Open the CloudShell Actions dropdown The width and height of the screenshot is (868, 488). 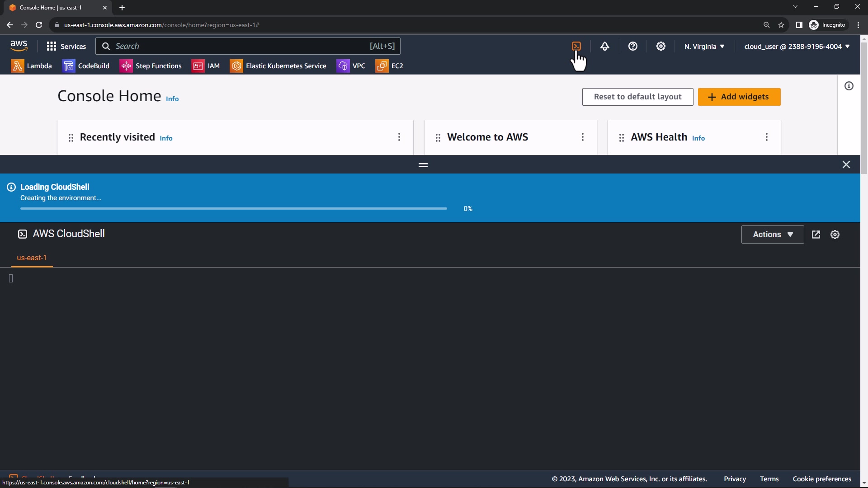point(772,235)
